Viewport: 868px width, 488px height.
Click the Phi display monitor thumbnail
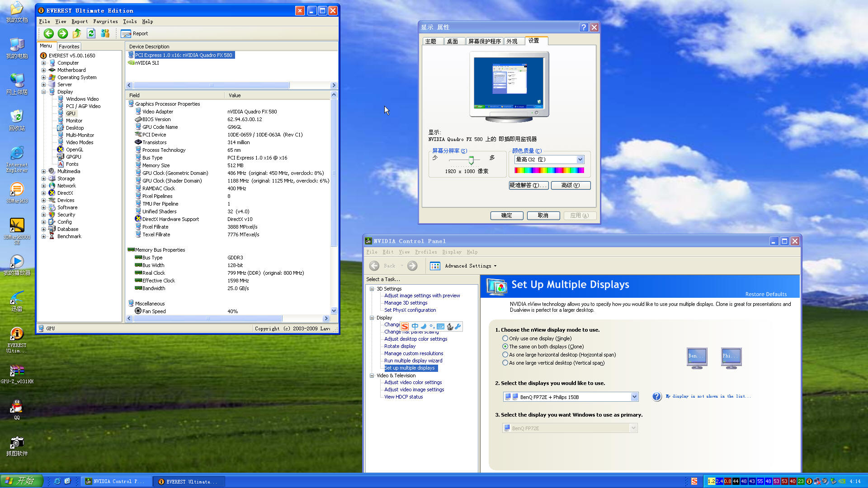click(x=731, y=358)
